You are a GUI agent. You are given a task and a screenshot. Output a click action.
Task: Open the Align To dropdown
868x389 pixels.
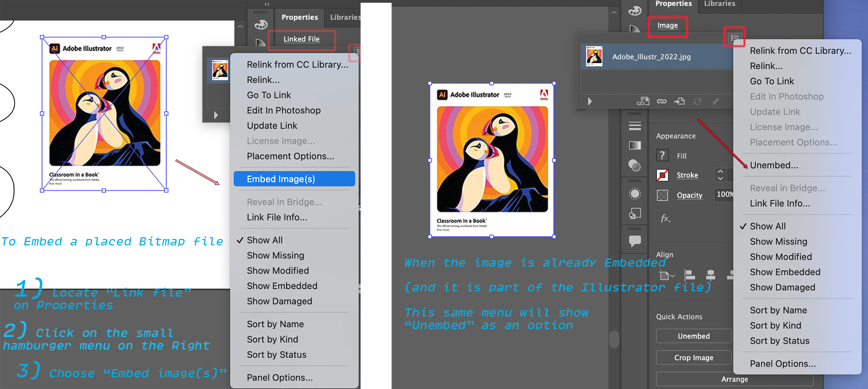click(x=667, y=275)
